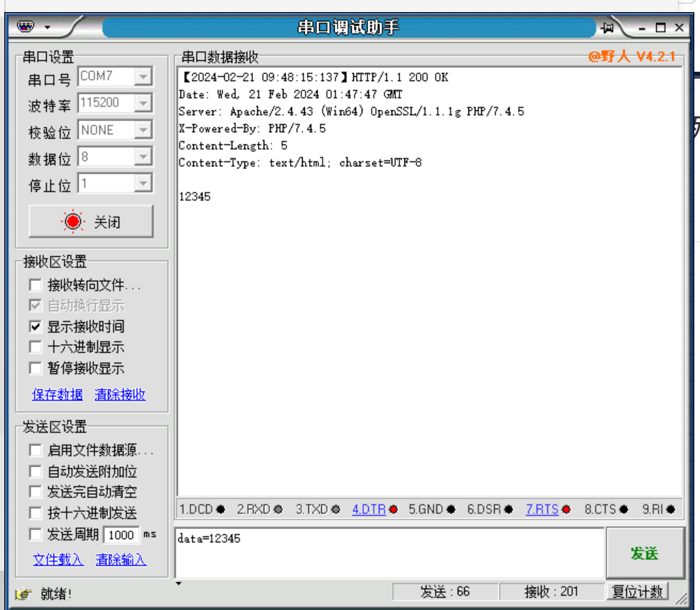Enable 接收转向文件 checkbox
This screenshot has height=610, width=700.
click(x=35, y=285)
